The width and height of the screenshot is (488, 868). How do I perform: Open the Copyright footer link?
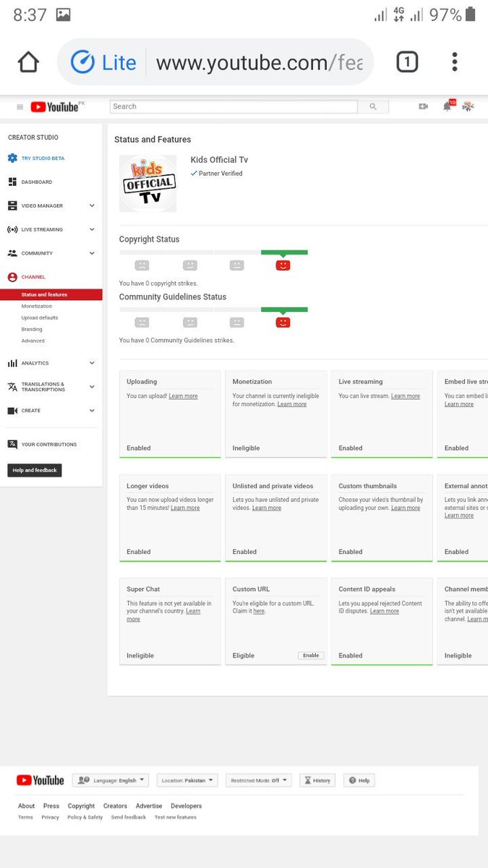click(81, 806)
